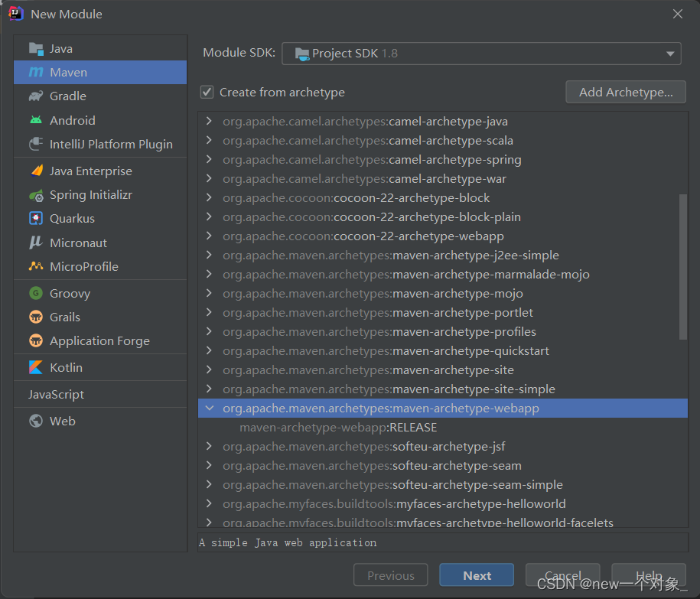Select Application Forge module type
This screenshot has width=700, height=599.
pyautogui.click(x=100, y=340)
